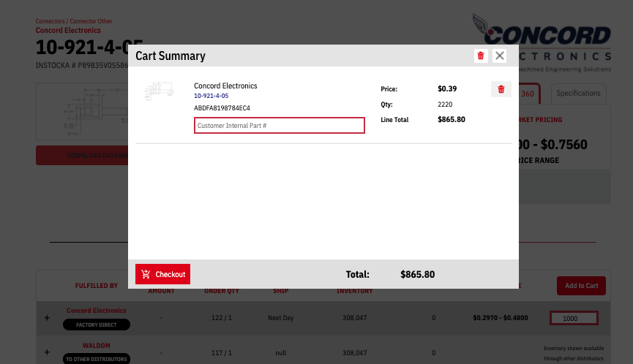Close the Cart Summary dialog
Viewport: 633px width, 364px height.
click(499, 56)
